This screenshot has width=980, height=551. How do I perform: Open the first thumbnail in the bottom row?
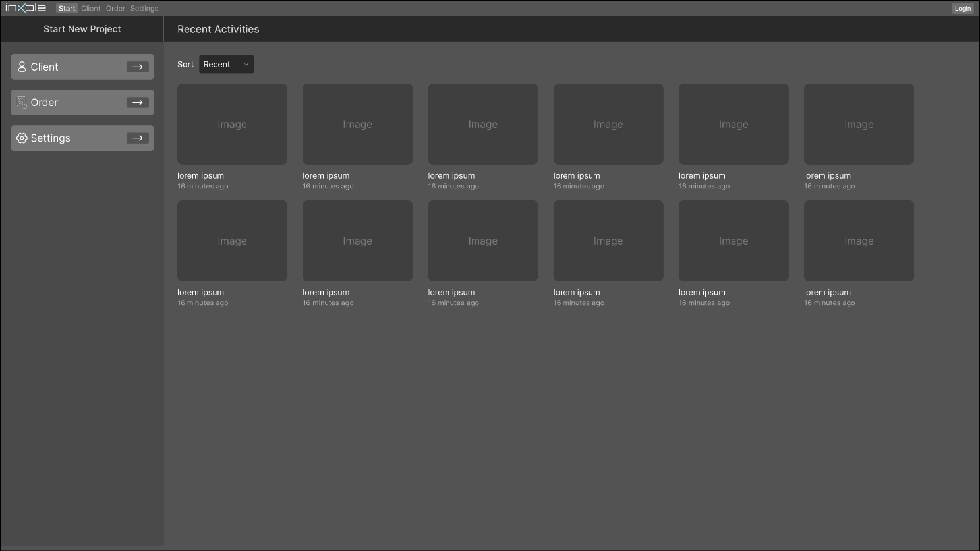[x=232, y=241]
